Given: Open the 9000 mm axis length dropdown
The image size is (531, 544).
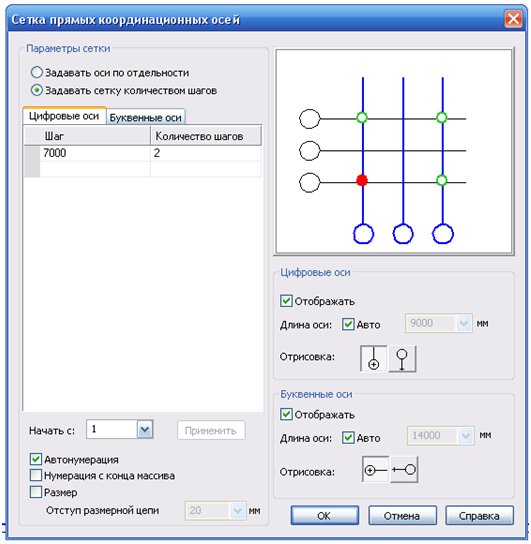Looking at the screenshot, I should (464, 323).
